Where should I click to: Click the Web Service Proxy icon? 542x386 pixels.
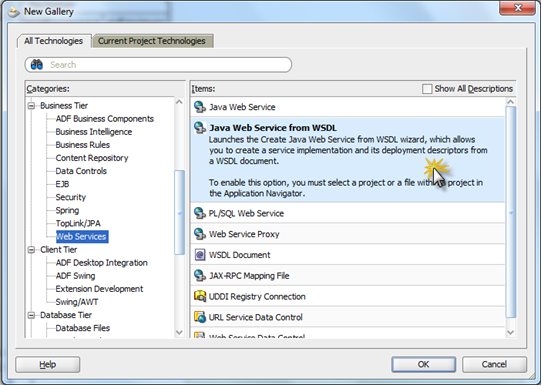coord(200,234)
